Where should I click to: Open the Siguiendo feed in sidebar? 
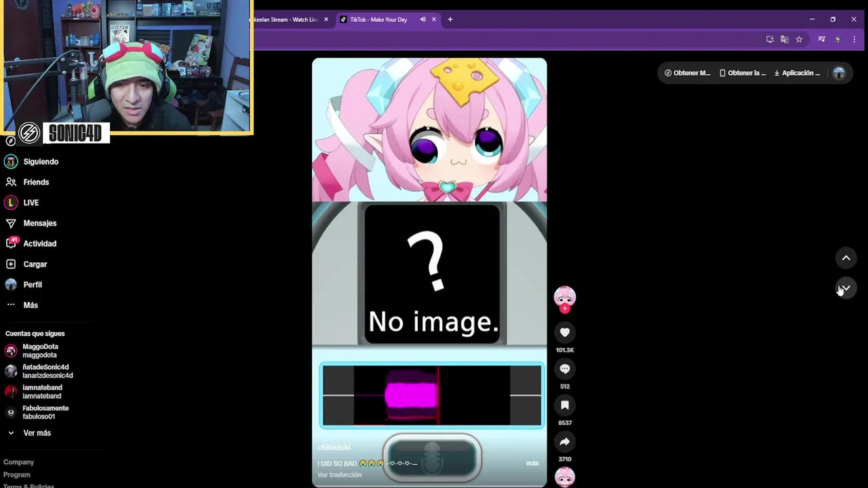point(41,161)
